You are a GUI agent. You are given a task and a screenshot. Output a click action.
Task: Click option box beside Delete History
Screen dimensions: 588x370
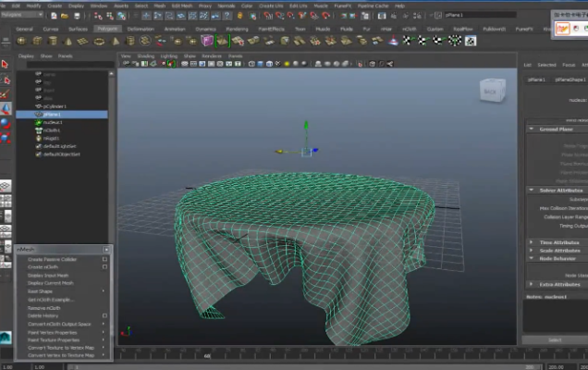(x=104, y=315)
